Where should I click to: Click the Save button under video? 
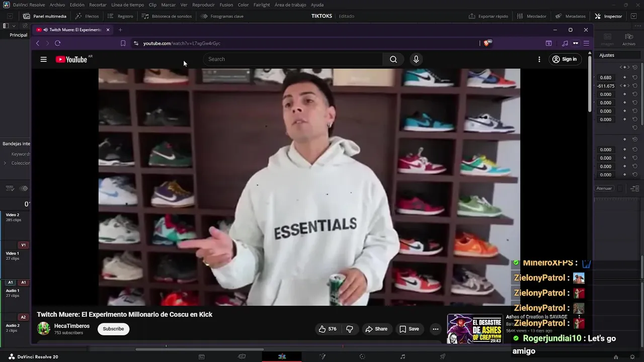409,329
